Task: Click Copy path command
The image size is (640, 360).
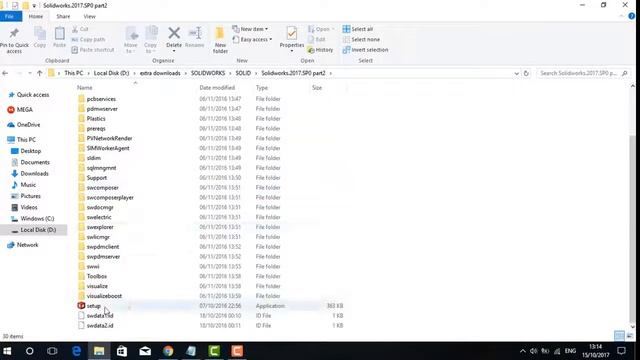Action: click(x=88, y=39)
